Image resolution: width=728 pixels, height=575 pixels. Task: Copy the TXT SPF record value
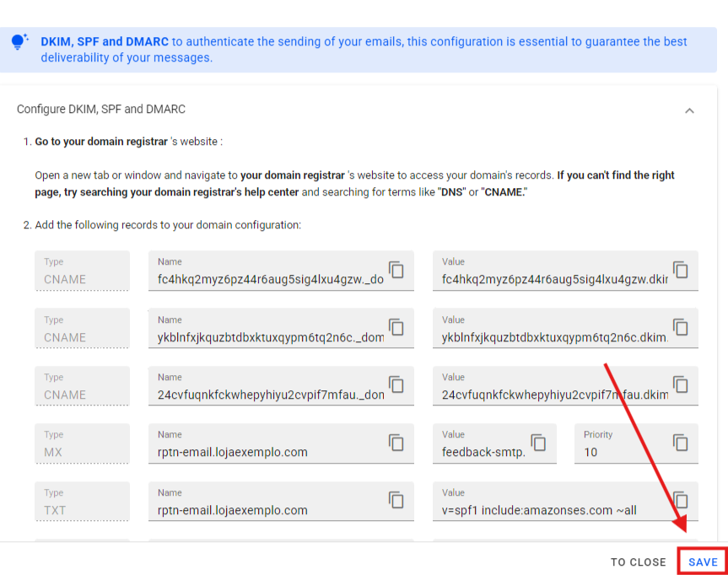tap(680, 500)
